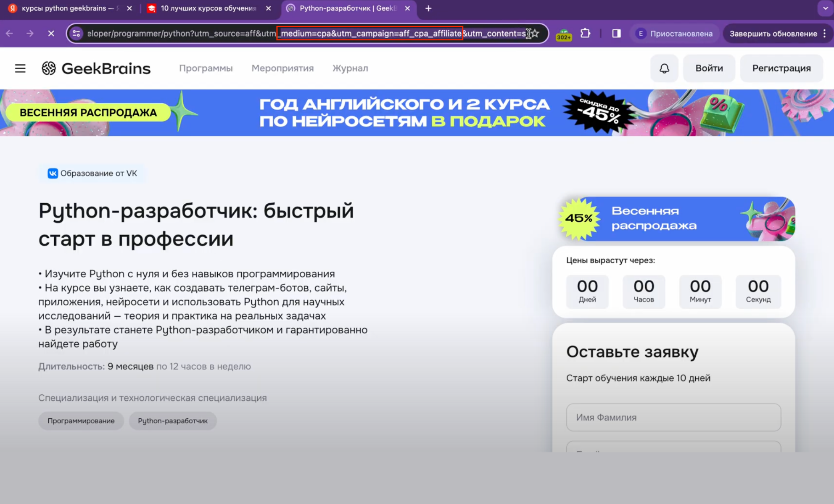Open the GeekBrains logo icon

[x=48, y=68]
